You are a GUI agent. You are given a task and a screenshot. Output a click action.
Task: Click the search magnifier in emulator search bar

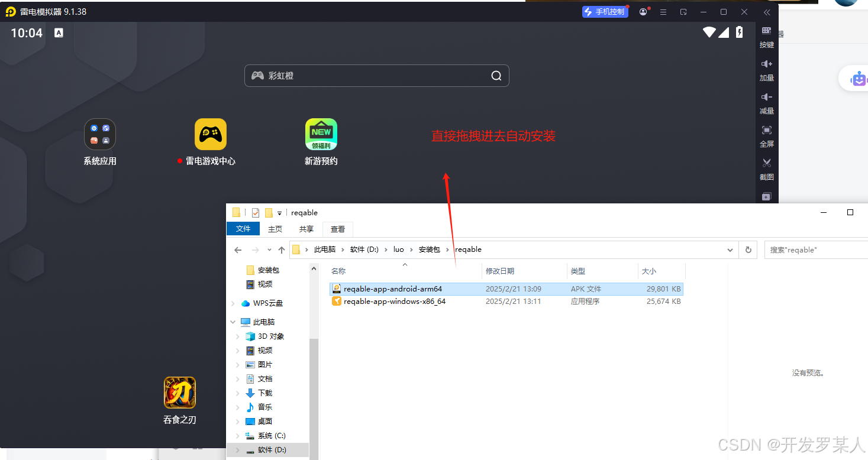click(x=496, y=76)
